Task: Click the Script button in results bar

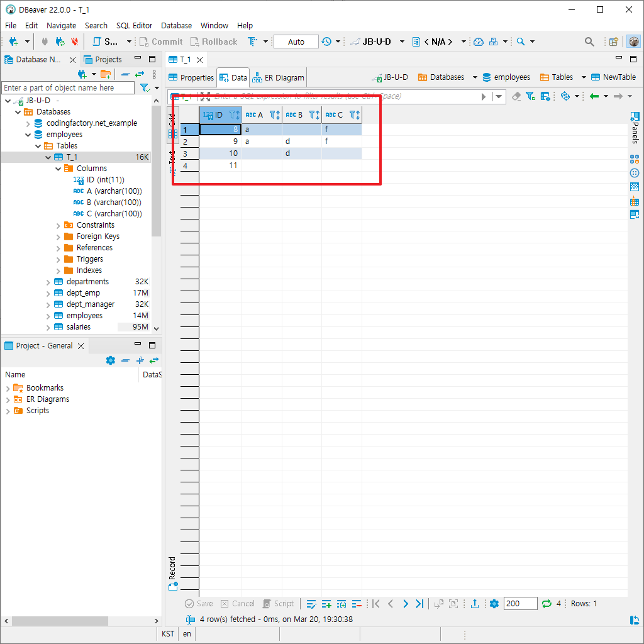Action: pyautogui.click(x=278, y=604)
